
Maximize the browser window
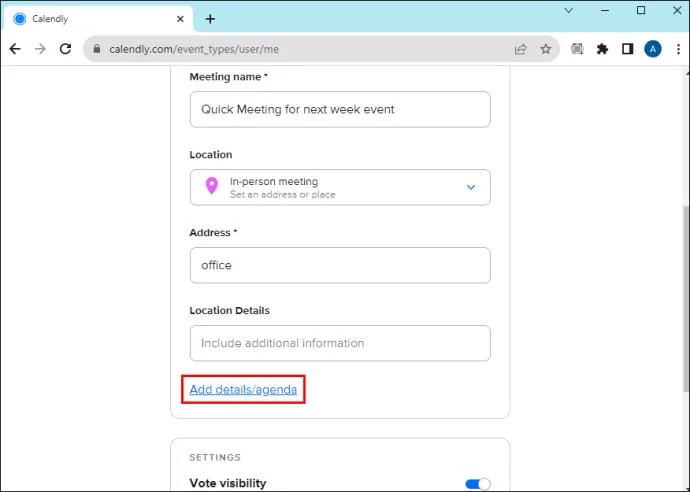tap(641, 11)
